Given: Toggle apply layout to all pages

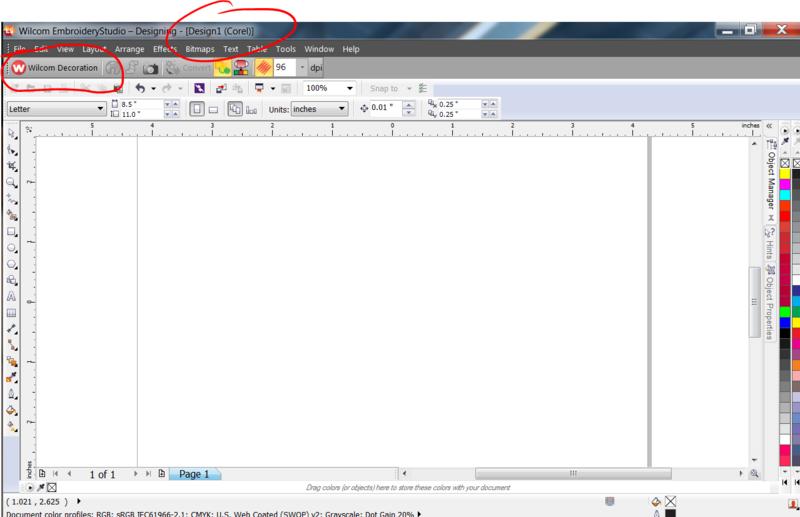Looking at the screenshot, I should 235,109.
